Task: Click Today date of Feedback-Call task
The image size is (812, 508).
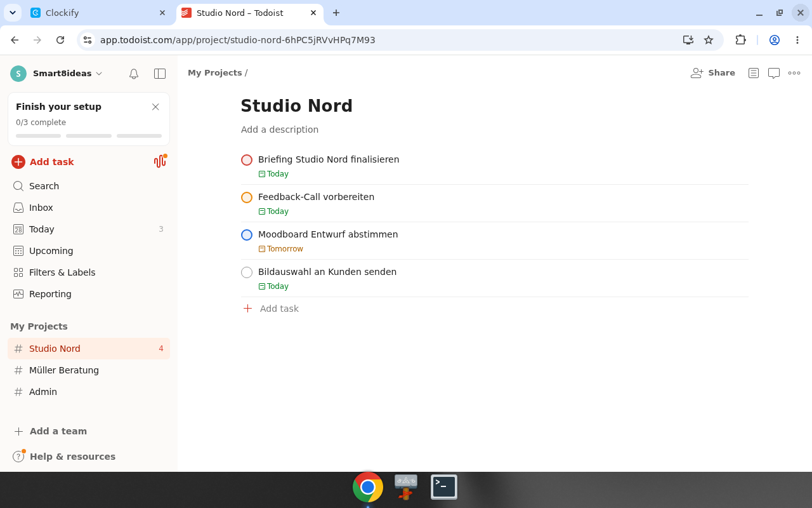Action: click(x=273, y=211)
